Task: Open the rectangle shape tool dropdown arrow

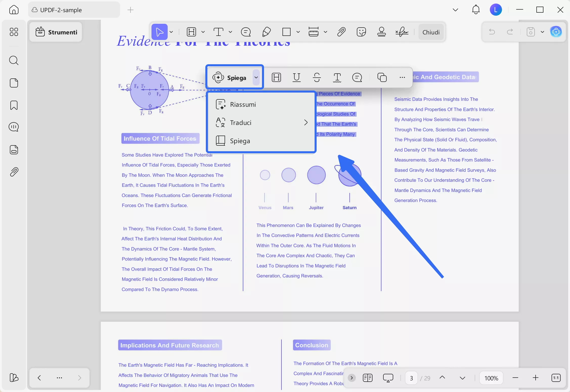Action: (298, 32)
